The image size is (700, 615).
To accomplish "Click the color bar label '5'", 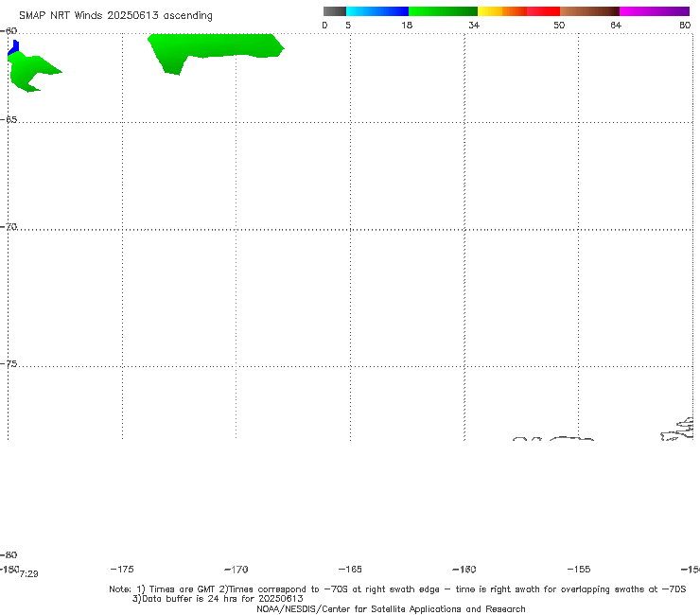I will 348,25.
